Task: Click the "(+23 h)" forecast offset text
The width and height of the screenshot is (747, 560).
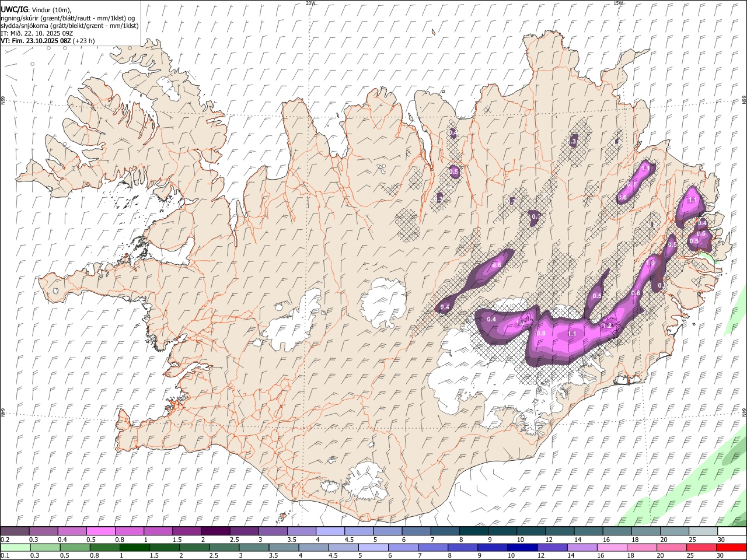Action: click(84, 41)
